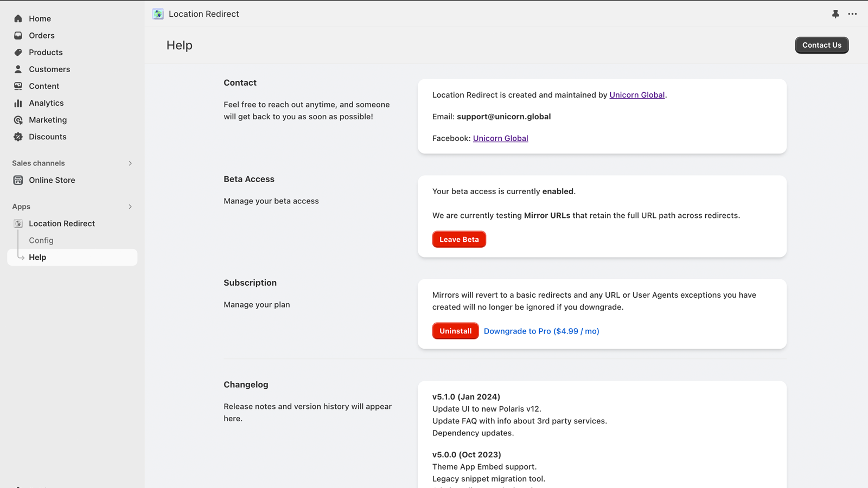
Task: Select the Products icon in the sidebar
Action: (x=18, y=52)
